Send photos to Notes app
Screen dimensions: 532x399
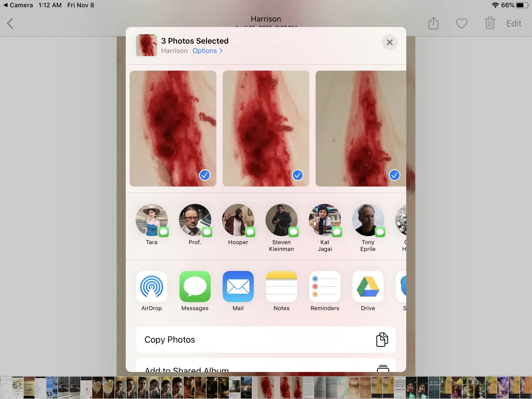tap(281, 287)
